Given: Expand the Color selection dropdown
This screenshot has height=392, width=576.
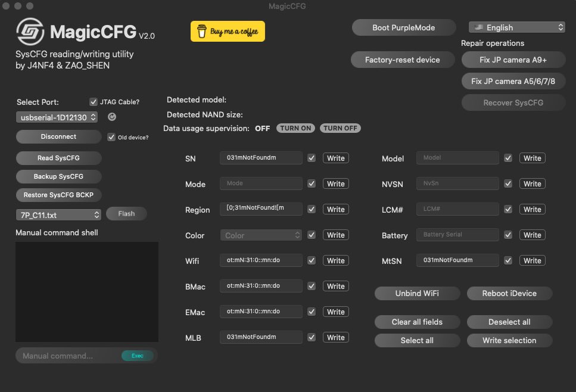Looking at the screenshot, I should point(261,235).
